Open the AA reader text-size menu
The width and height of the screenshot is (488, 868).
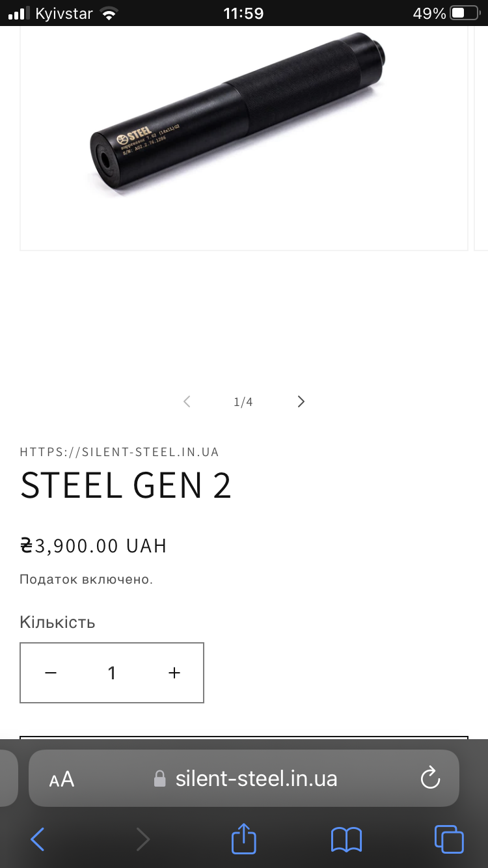point(62,779)
